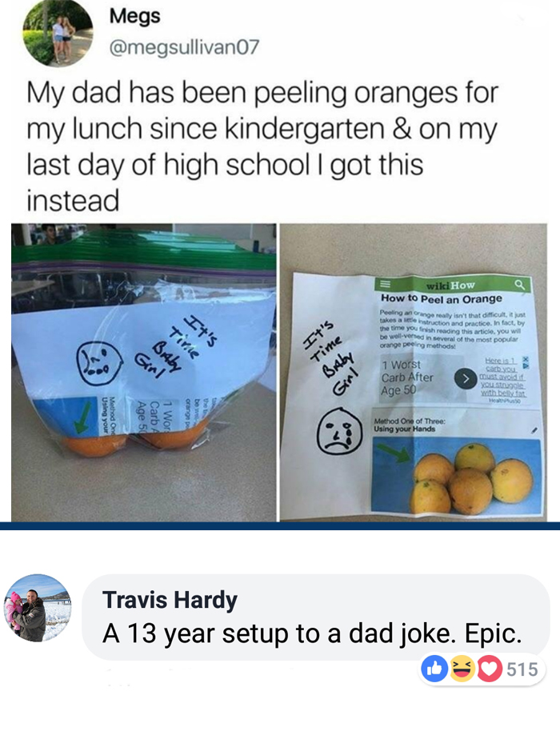Open the @megsullivan07 handle
560x739 pixels.
pos(184,47)
